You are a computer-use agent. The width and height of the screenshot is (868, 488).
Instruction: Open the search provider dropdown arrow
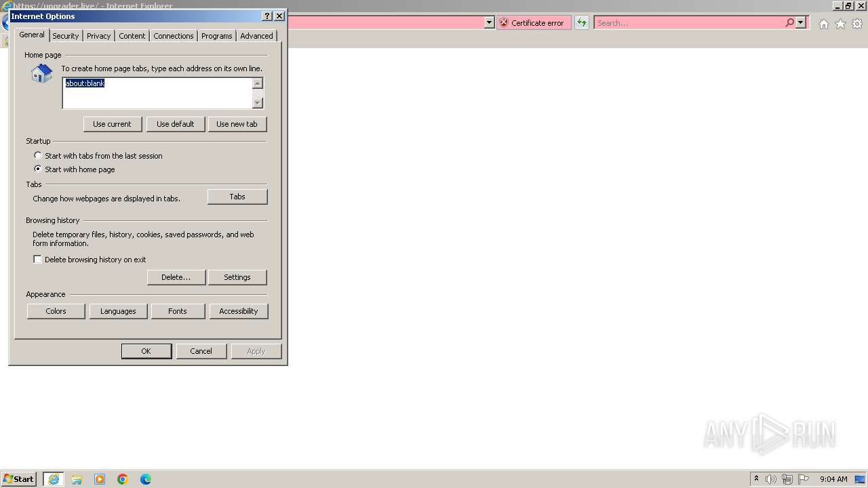point(801,22)
